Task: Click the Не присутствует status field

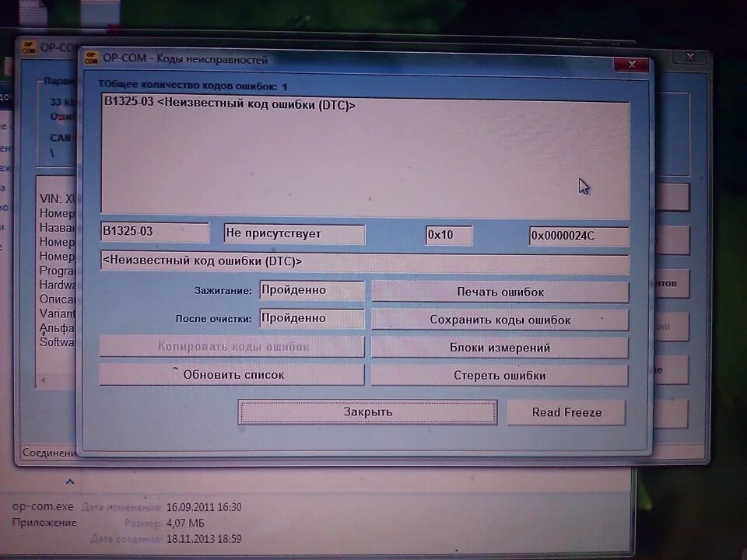Action: point(294,234)
